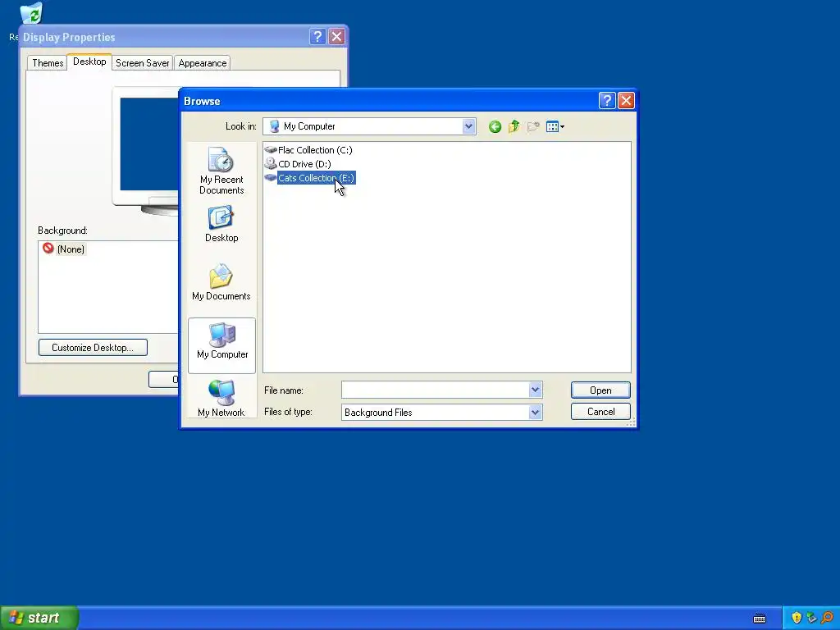Open the Start menu
Screen dimensions: 840x630
[x=39, y=618]
